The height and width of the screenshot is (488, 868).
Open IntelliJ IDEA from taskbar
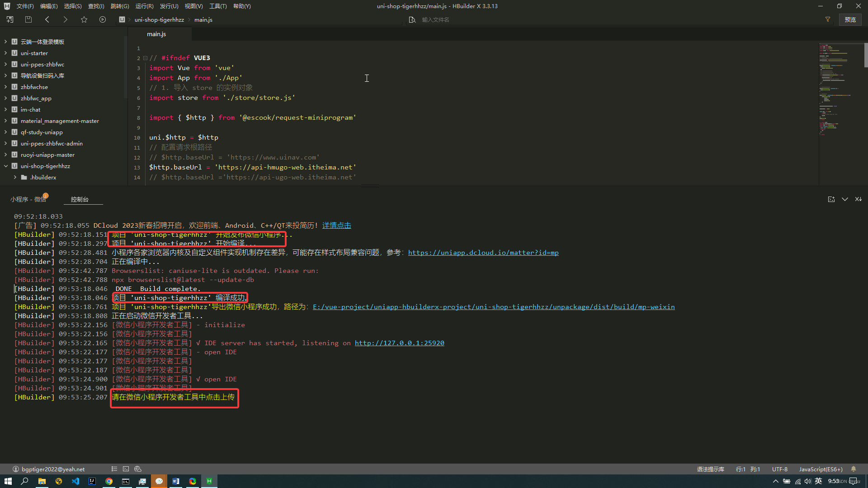coord(92,481)
